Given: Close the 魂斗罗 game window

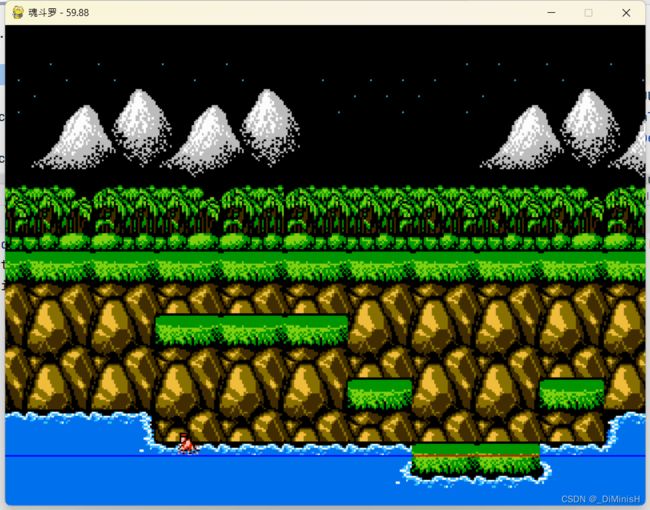Looking at the screenshot, I should 626,13.
